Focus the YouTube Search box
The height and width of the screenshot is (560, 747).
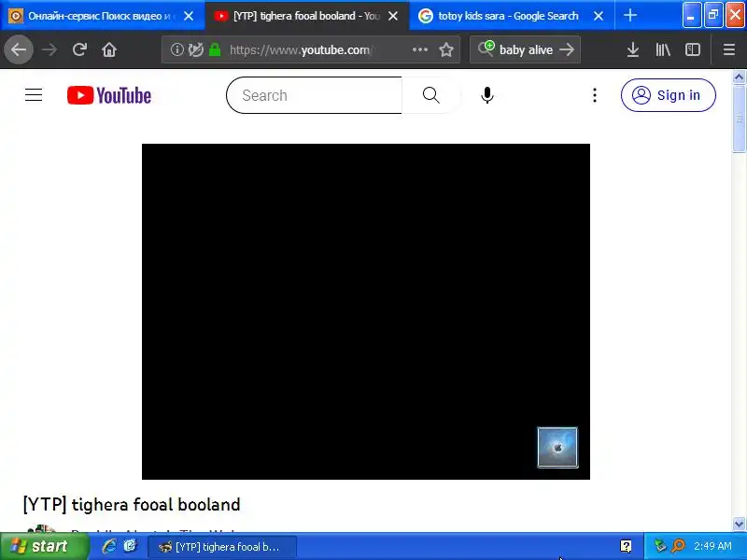[315, 95]
